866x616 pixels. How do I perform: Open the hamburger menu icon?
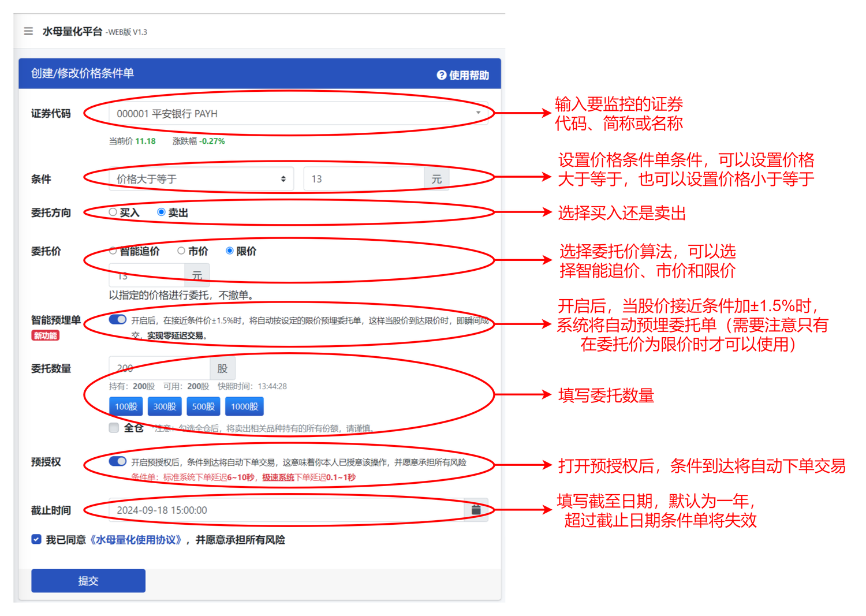click(28, 31)
